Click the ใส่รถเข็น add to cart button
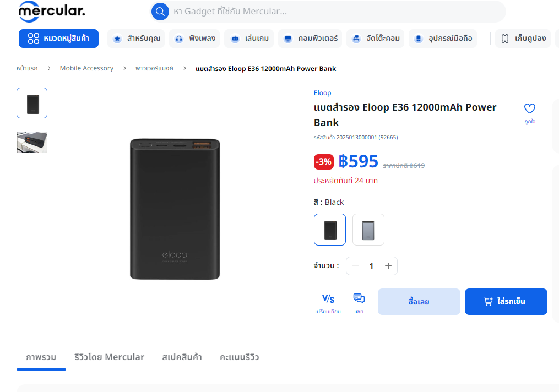 coord(506,302)
